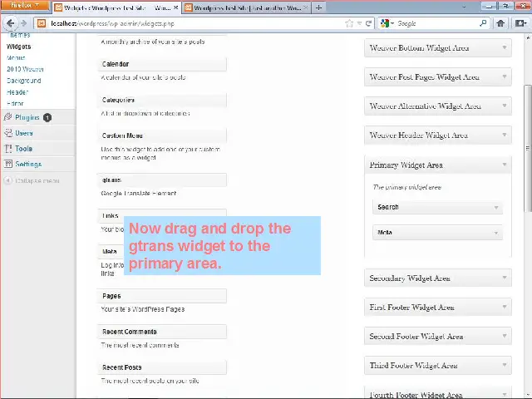Open the 2010 Weaver sidebar item
Image resolution: width=532 pixels, height=399 pixels.
25,69
